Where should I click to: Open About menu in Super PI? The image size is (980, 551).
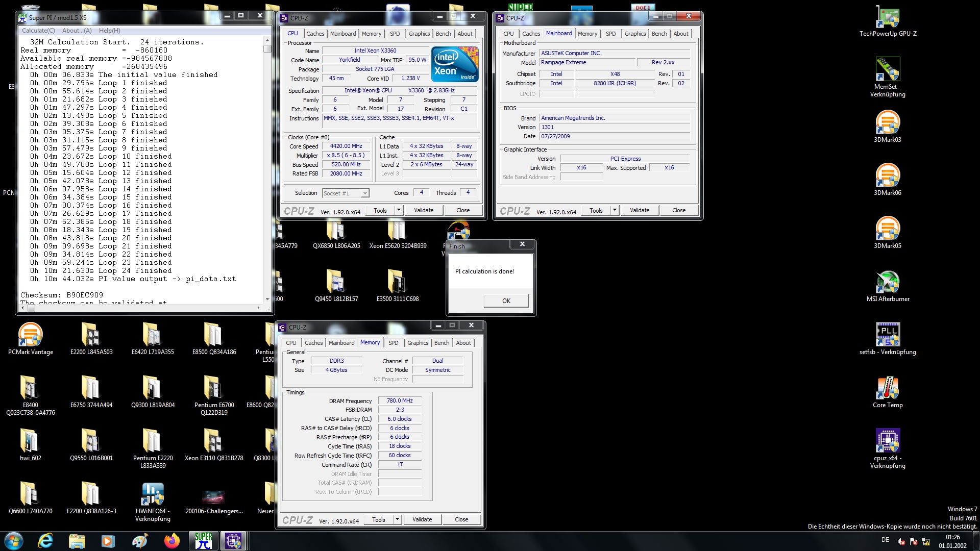pos(77,31)
